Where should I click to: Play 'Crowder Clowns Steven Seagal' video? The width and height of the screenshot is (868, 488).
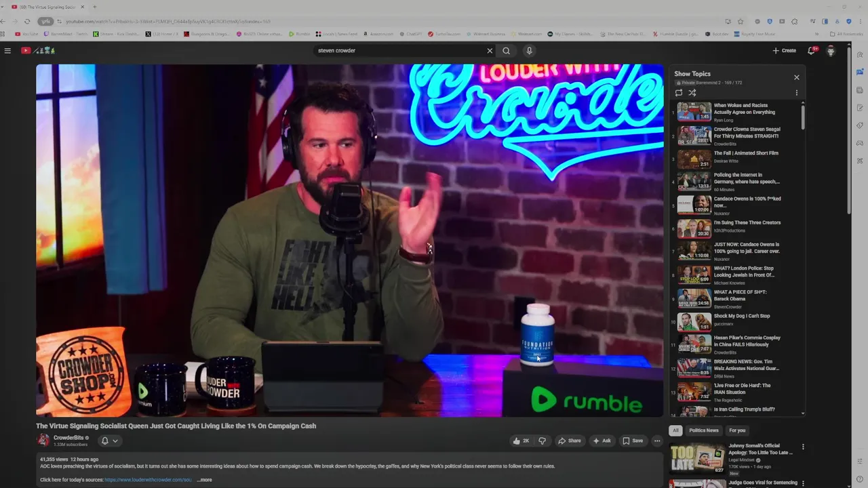point(736,136)
